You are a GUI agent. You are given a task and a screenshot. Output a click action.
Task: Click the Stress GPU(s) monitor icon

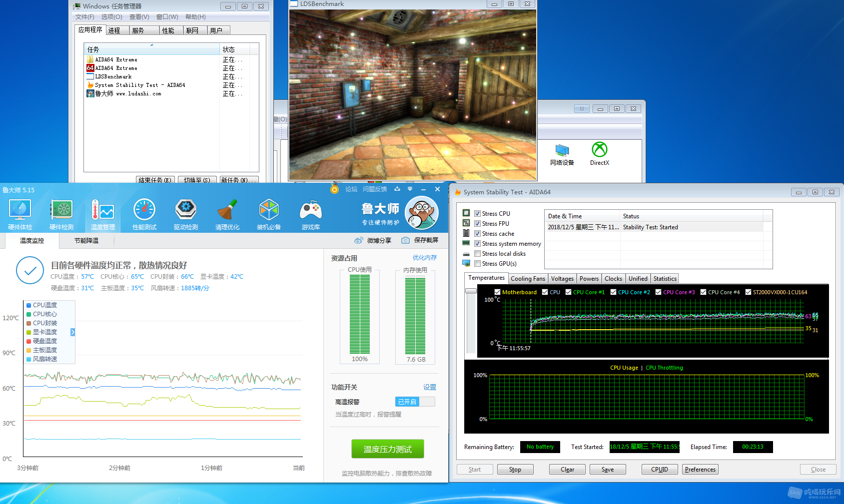(466, 263)
